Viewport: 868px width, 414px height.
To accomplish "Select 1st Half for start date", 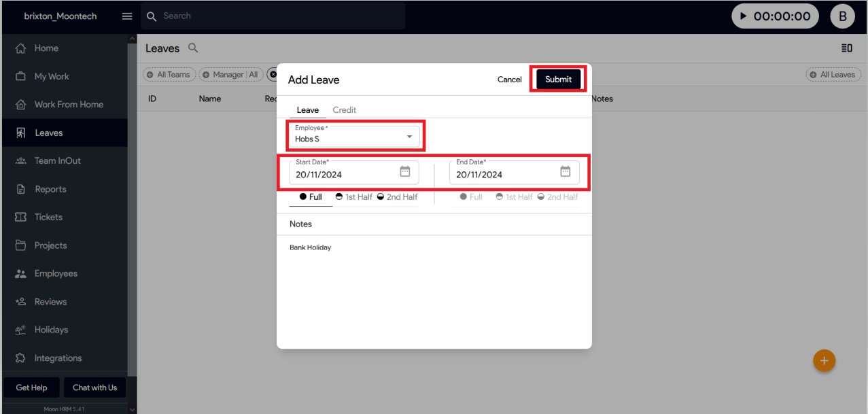I will pyautogui.click(x=353, y=197).
